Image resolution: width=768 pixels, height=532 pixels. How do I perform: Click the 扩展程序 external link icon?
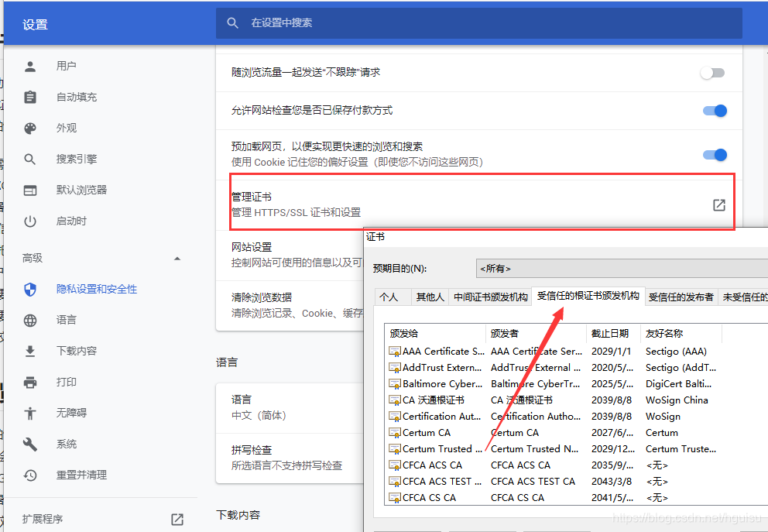[177, 520]
